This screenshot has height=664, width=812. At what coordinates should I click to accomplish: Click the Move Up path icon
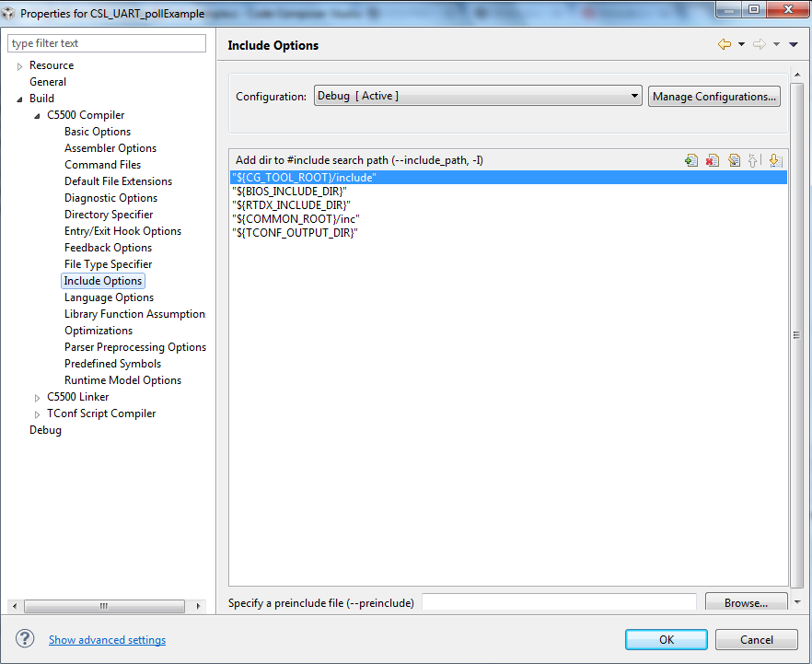754,160
